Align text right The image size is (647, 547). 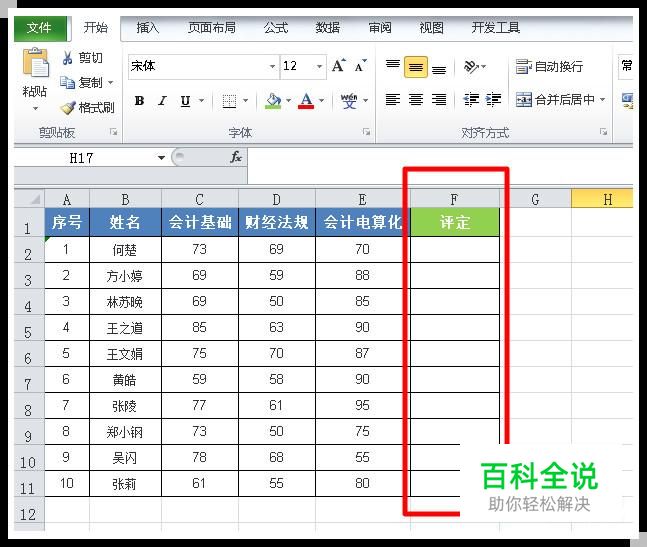[439, 99]
